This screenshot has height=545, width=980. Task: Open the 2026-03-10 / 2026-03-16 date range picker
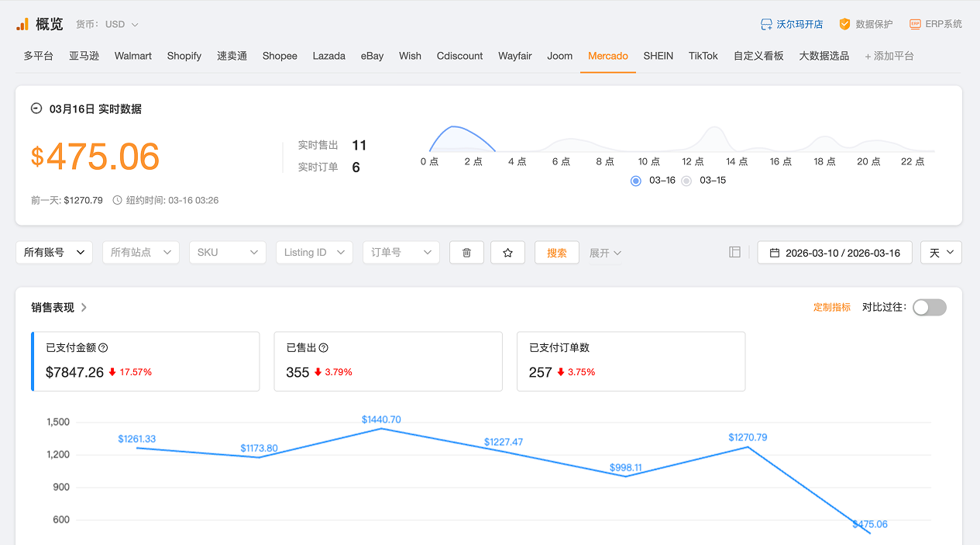click(834, 253)
